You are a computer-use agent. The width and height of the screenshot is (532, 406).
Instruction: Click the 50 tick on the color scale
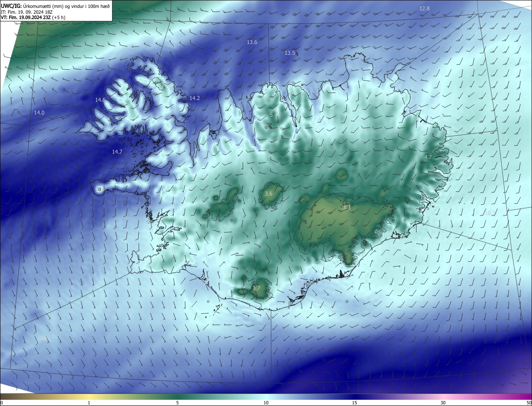[529, 403]
